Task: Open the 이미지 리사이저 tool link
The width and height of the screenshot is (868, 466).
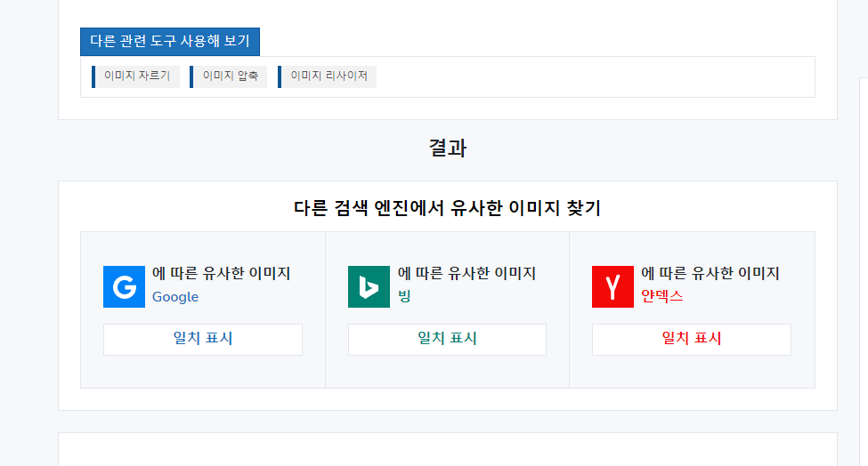Action: 327,76
